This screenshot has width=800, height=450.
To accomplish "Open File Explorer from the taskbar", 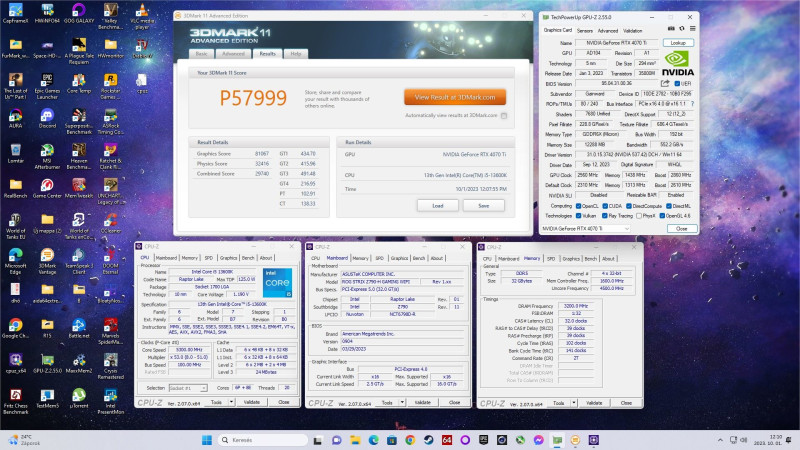I will pos(355,440).
